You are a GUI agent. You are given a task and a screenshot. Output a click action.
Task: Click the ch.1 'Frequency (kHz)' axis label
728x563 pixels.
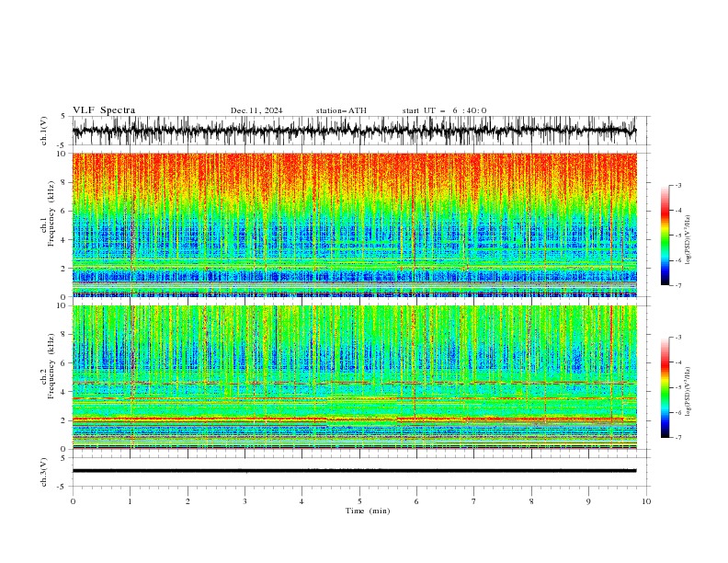point(51,213)
